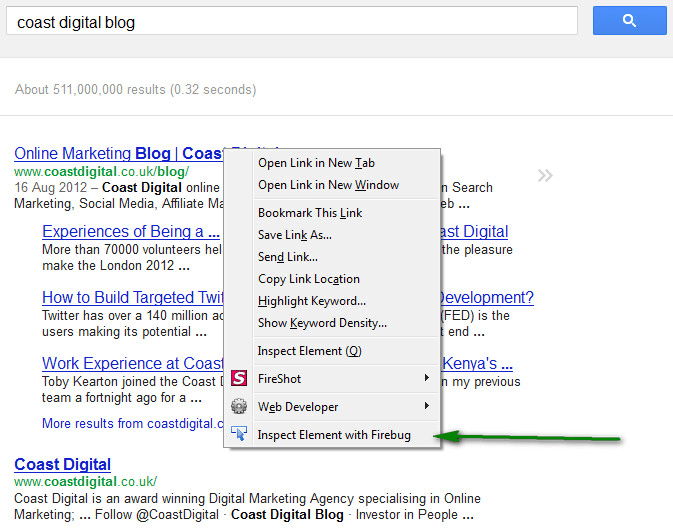Choose Show Keyword Density
673x529 pixels.
[322, 323]
